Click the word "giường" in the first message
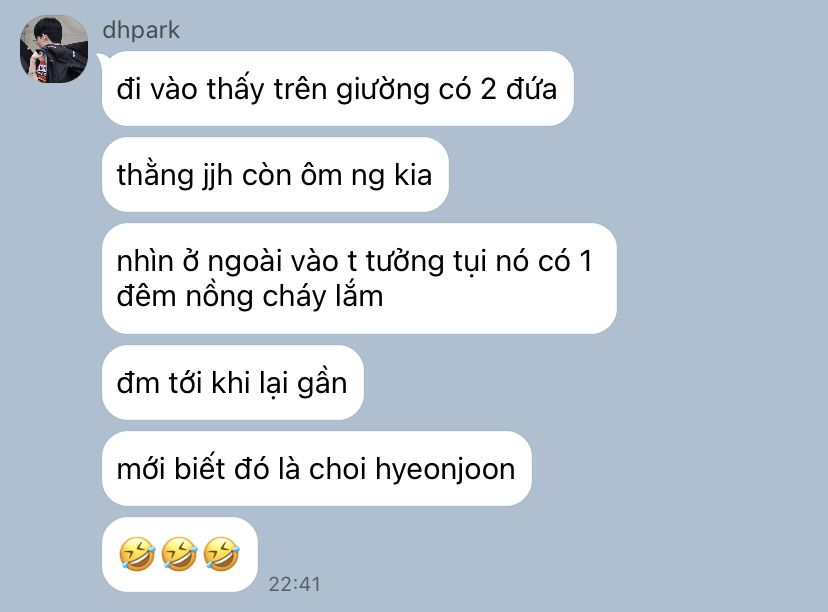The width and height of the screenshot is (828, 612). tap(383, 90)
